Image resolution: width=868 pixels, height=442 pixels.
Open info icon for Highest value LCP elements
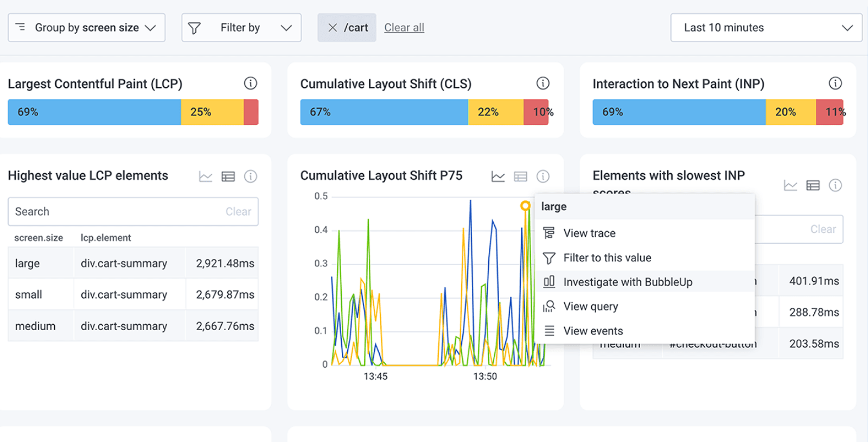(x=250, y=176)
